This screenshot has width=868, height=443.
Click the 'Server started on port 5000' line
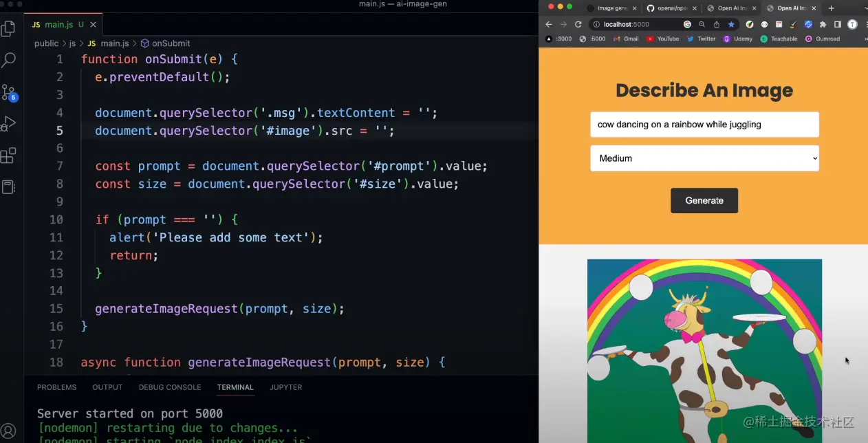[x=130, y=413]
